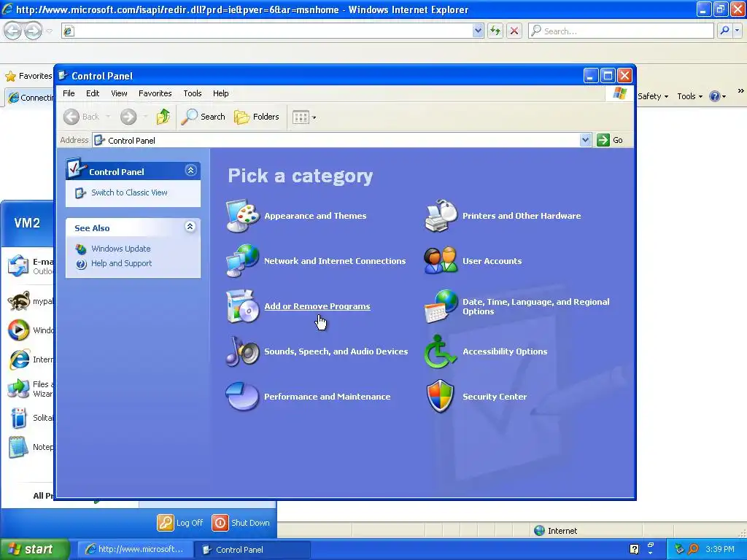747x560 pixels.
Task: Open Tools menu in Control Panel
Action: tap(193, 93)
